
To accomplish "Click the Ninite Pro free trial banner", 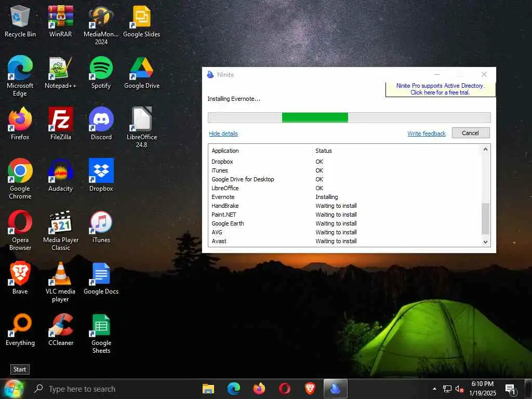I will 441,89.
